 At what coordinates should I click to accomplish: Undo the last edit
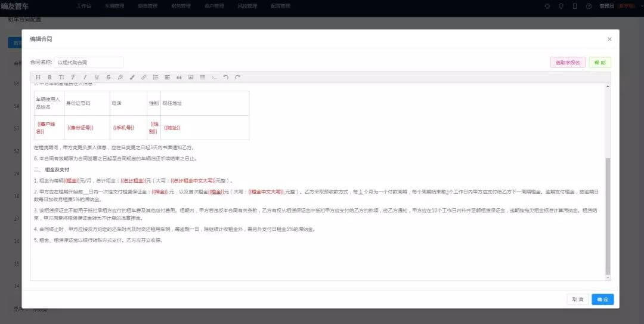pos(226,77)
